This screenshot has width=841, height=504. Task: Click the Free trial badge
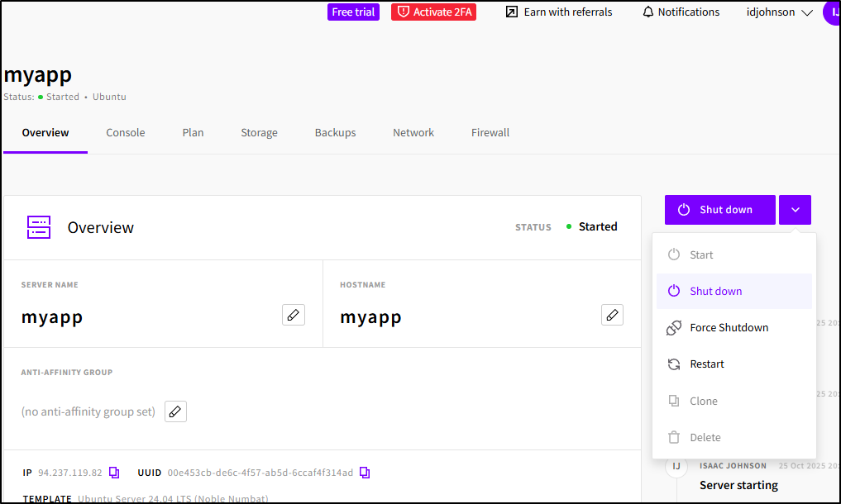pyautogui.click(x=353, y=12)
